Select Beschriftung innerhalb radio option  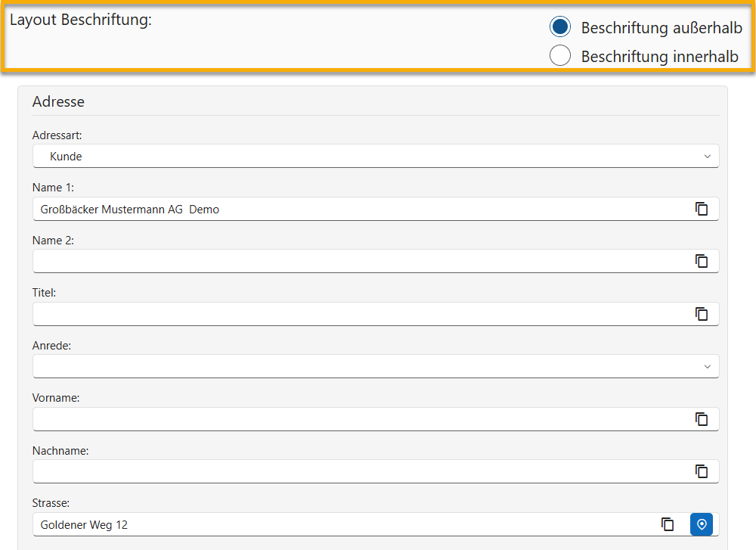coord(560,56)
